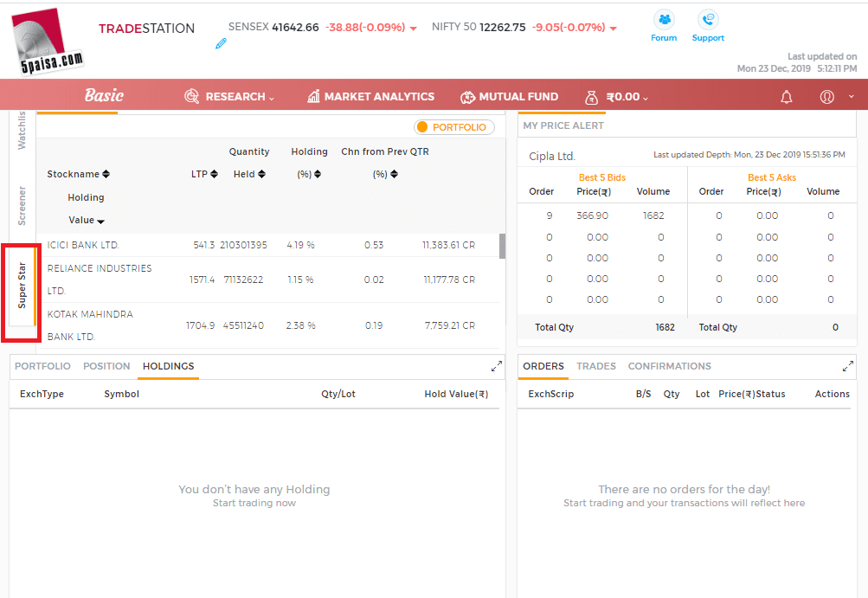Viewport: 868px width, 598px height.
Task: Expand the SENSEX dropdown arrow
Action: [x=413, y=29]
